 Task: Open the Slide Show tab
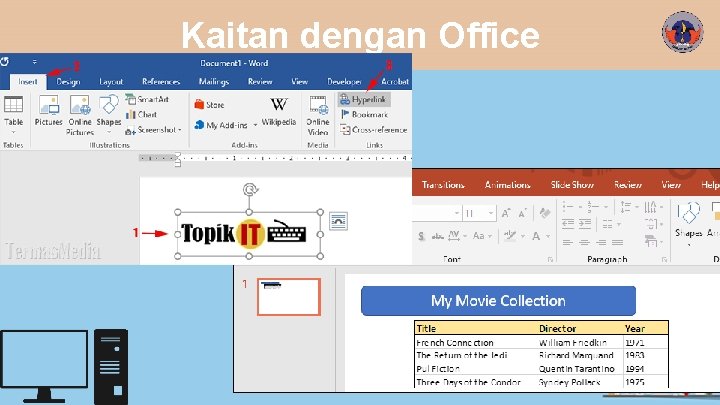pos(572,185)
